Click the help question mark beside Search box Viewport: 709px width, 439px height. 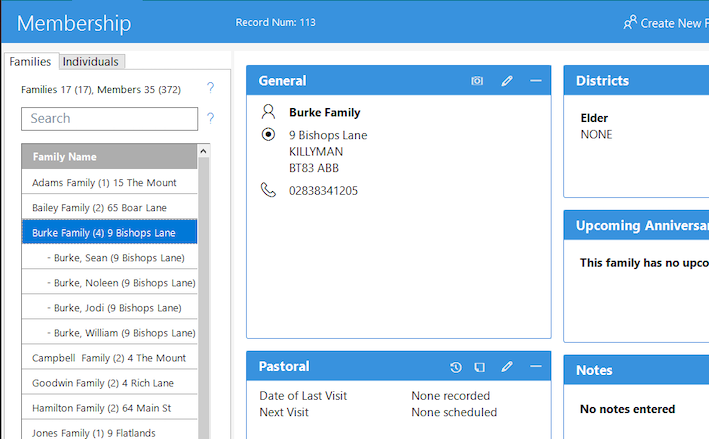[210, 119]
